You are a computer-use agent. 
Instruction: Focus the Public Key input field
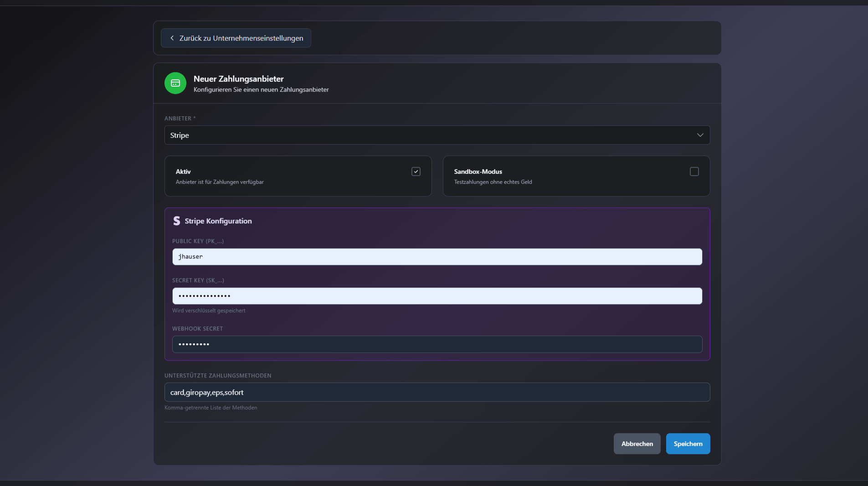coord(437,257)
